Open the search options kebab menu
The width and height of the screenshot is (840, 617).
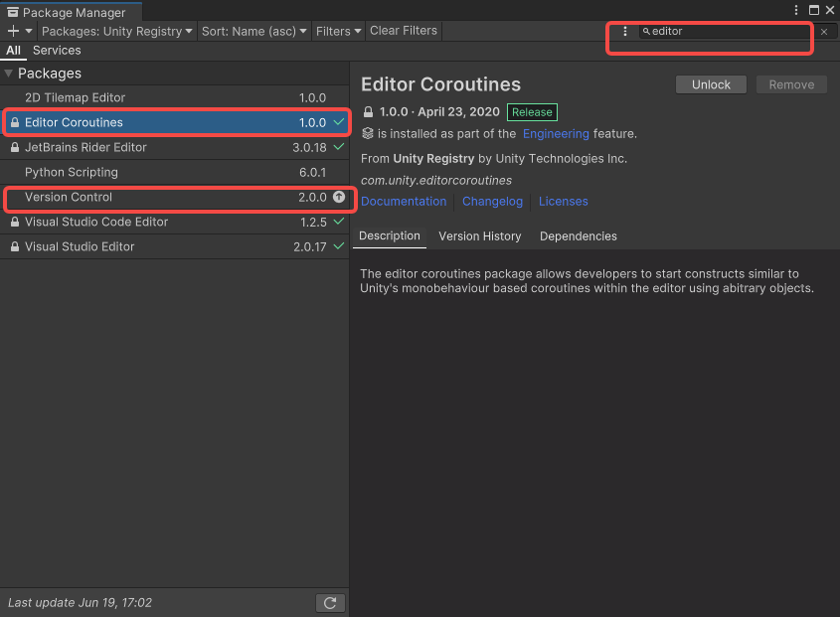pos(624,31)
